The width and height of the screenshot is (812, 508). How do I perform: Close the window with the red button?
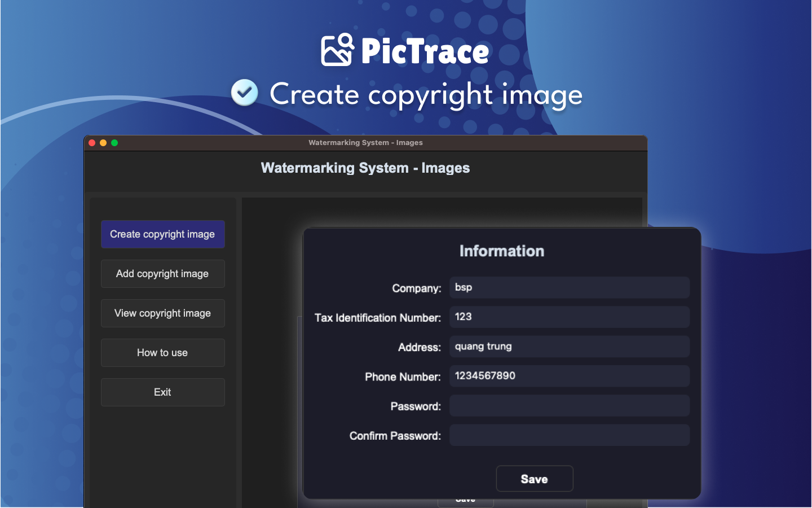[x=92, y=143]
